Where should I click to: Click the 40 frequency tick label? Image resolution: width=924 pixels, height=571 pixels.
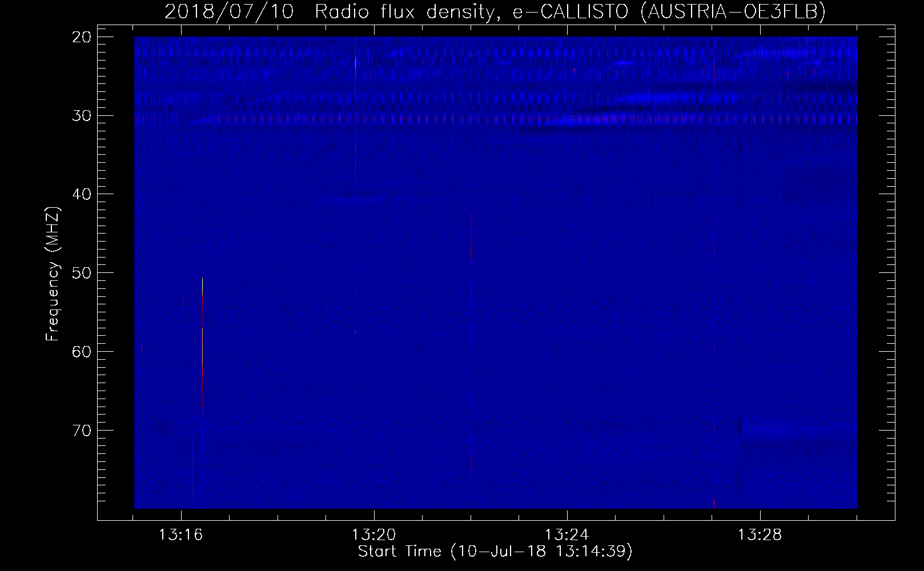click(x=81, y=194)
